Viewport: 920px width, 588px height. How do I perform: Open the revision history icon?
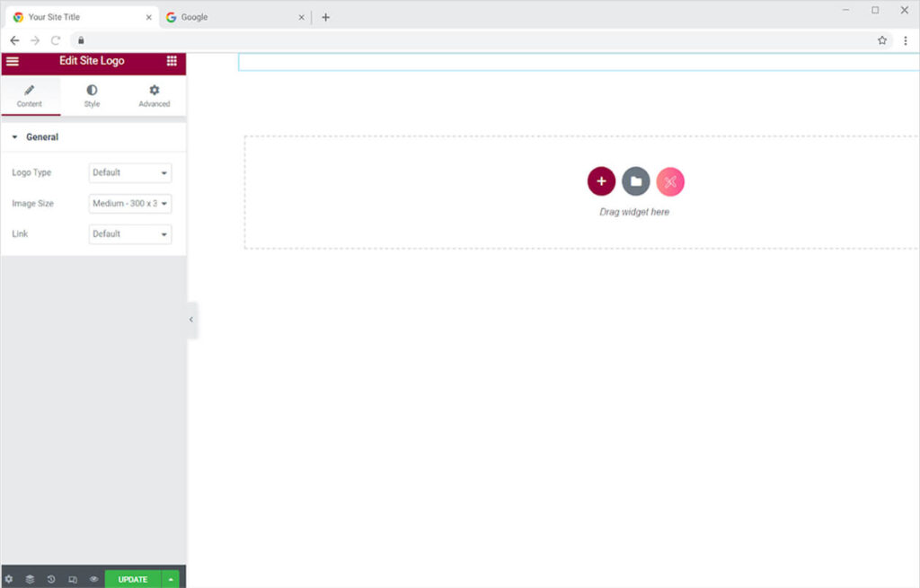pyautogui.click(x=51, y=579)
